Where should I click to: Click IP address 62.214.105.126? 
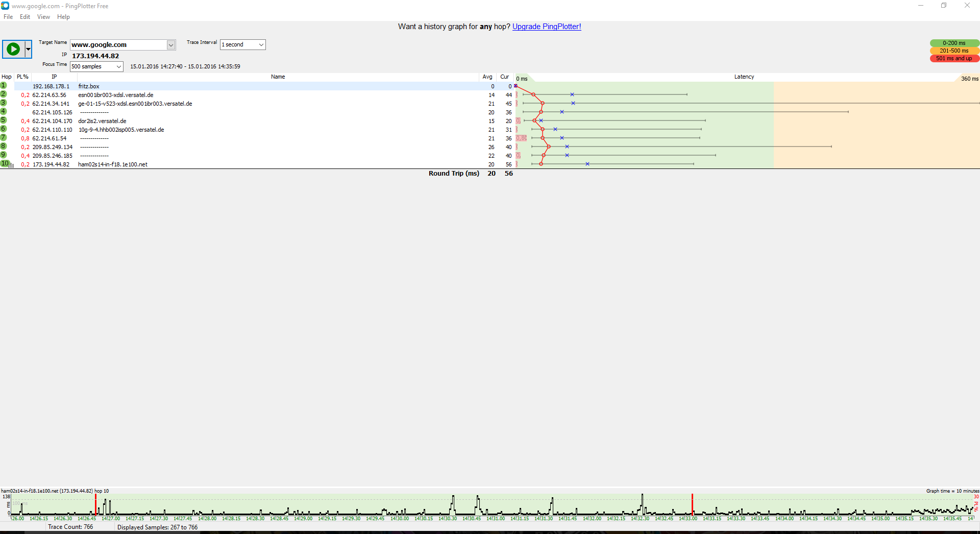pos(53,112)
